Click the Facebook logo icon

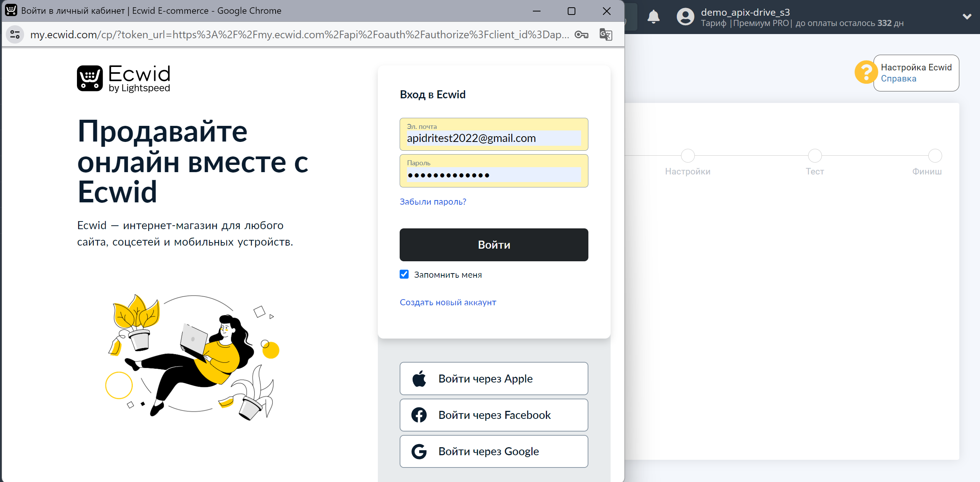click(x=419, y=415)
